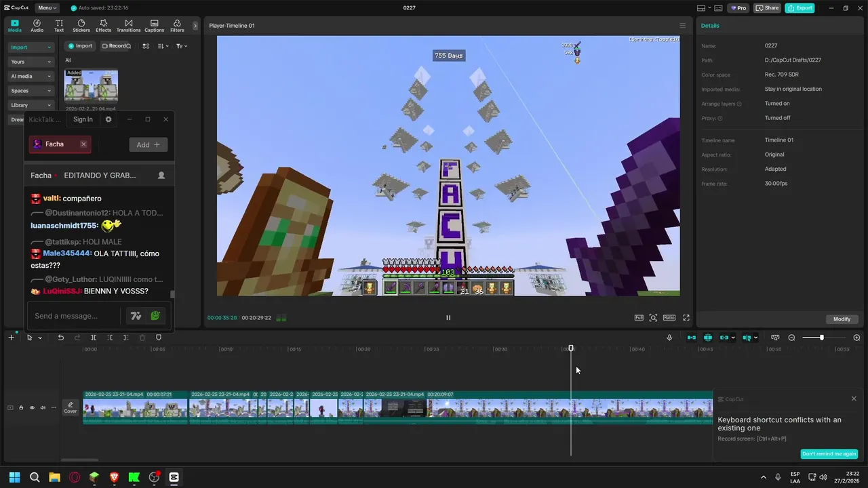This screenshot has width=868, height=488.
Task: Click the Export button
Action: (x=800, y=8)
